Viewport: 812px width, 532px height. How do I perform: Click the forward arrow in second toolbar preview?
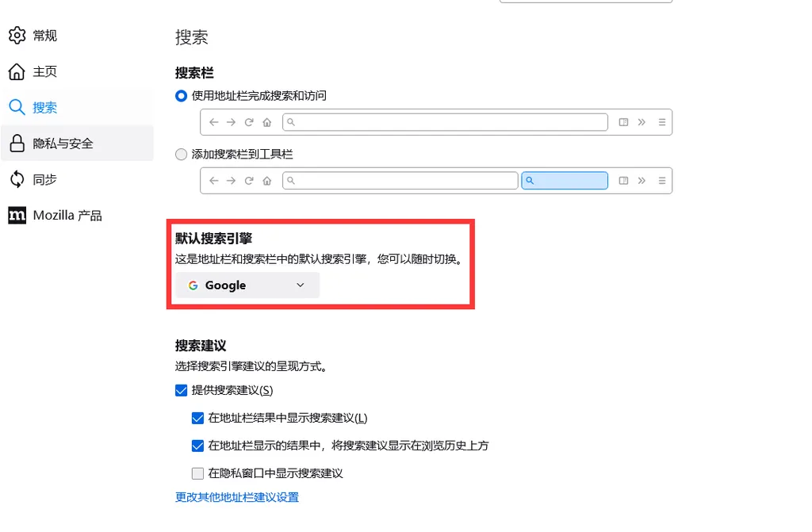[231, 181]
